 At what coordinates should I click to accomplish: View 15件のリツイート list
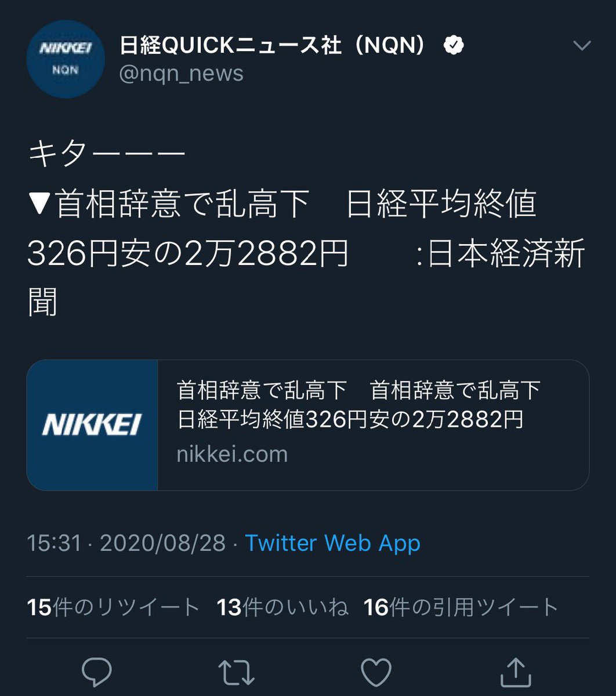pos(114,607)
